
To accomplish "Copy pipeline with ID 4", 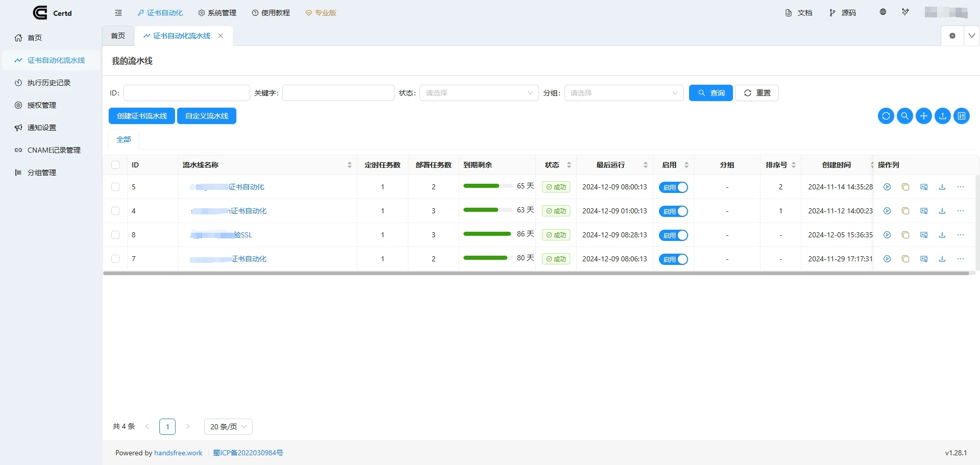I will tap(905, 211).
